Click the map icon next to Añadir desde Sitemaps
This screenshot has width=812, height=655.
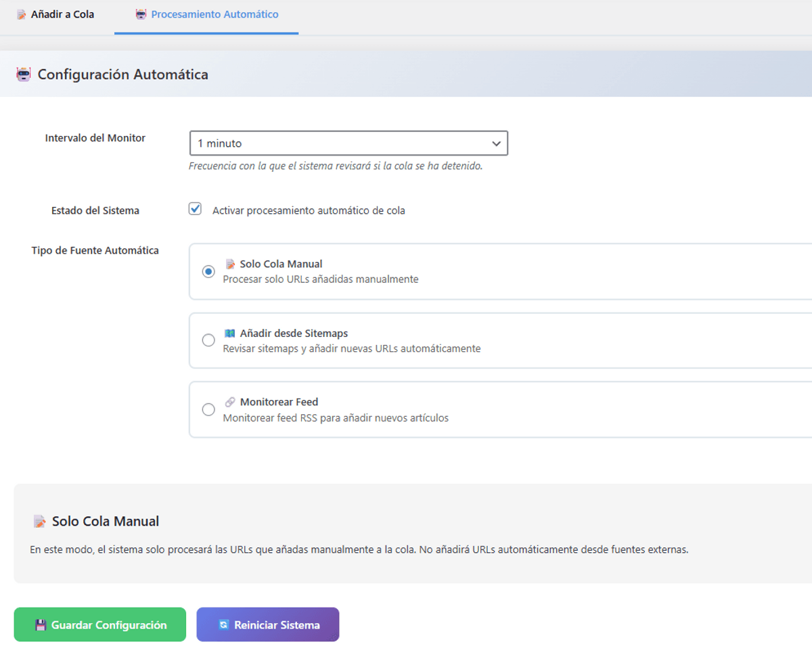point(230,334)
